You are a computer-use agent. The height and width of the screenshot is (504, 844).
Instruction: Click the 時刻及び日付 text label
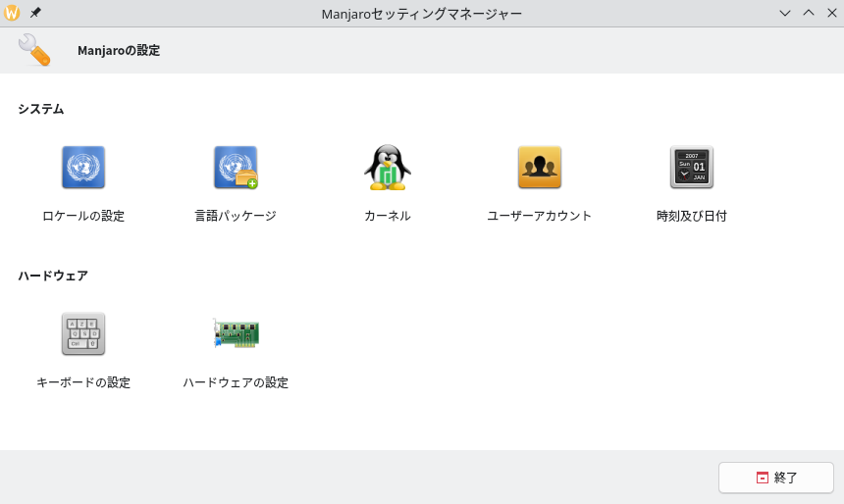click(692, 216)
